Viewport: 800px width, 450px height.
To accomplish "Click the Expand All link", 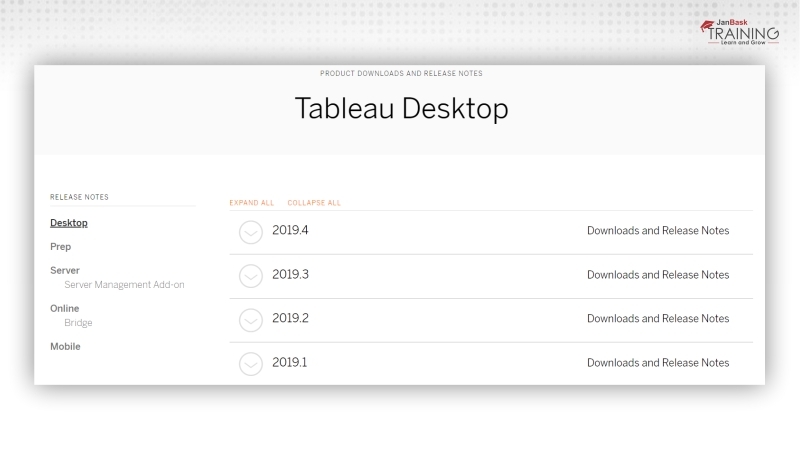I will coord(251,203).
